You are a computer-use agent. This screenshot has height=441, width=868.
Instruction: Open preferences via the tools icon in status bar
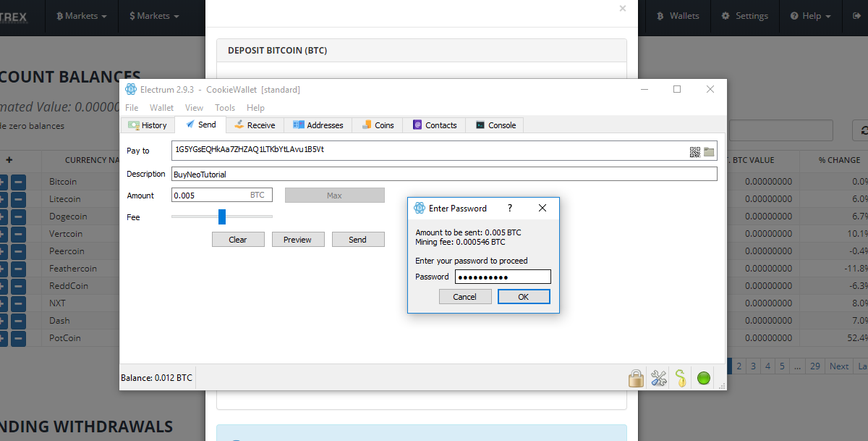point(658,378)
